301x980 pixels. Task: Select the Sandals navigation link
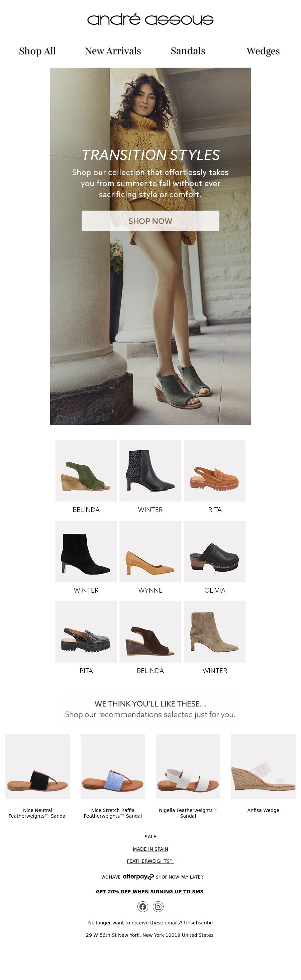(x=188, y=51)
